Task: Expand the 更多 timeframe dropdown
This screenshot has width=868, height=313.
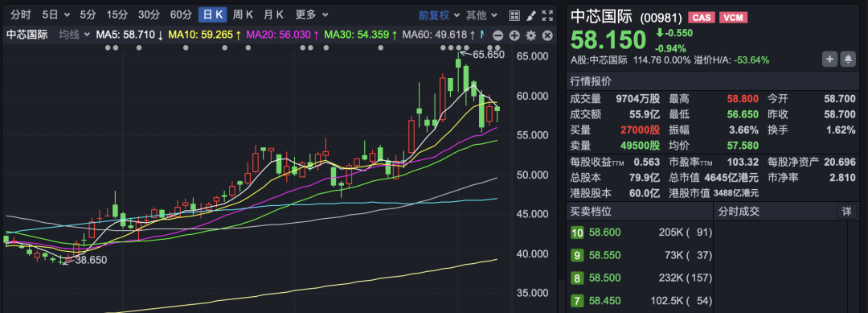Action: [x=312, y=15]
